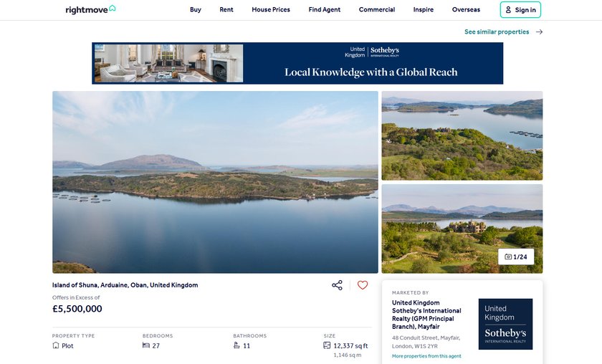
Task: Open the Buy menu
Action: click(196, 9)
